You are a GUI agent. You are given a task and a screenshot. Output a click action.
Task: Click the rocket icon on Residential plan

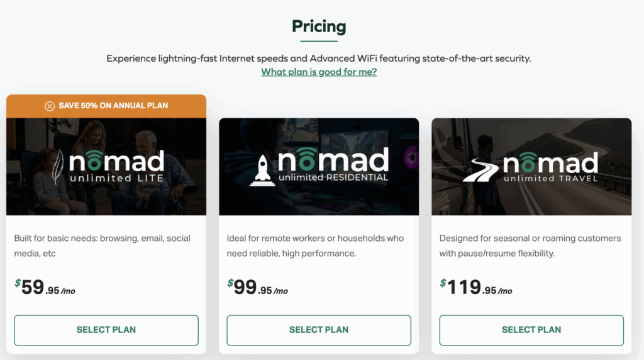tap(263, 168)
